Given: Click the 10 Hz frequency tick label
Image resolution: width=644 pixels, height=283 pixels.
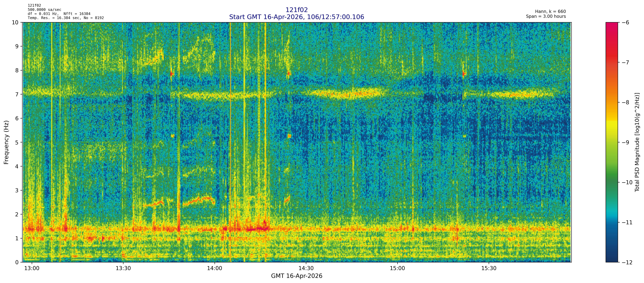Looking at the screenshot, I should pos(15,23).
